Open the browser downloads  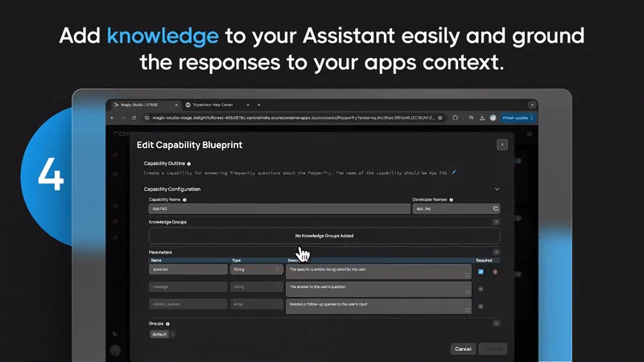481,117
